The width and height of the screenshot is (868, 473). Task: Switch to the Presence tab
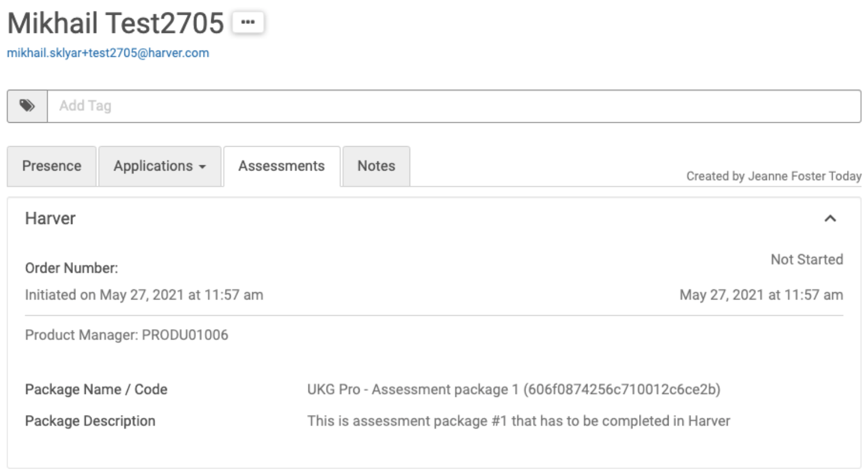(x=52, y=166)
